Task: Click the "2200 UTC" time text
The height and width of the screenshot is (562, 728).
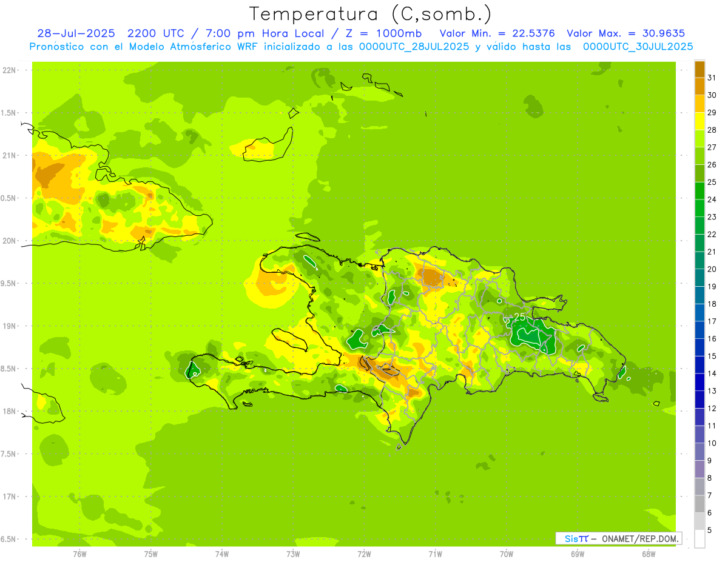Action: coord(157,33)
